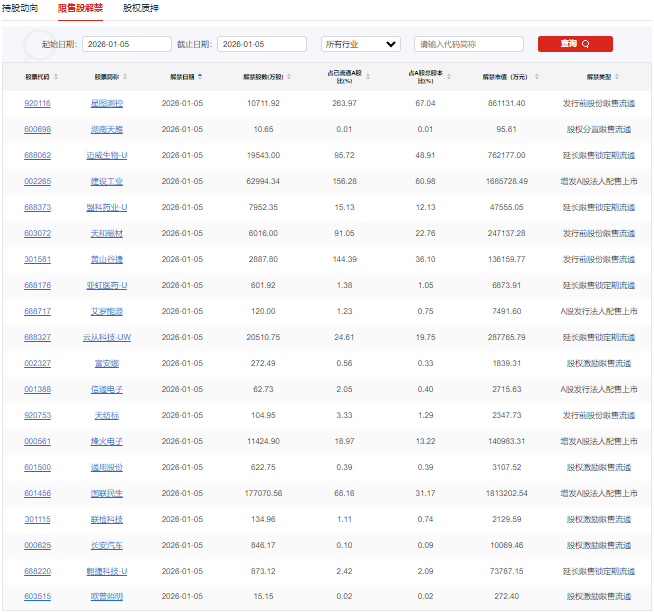The image size is (654, 612).
Task: Select the 限售股解禁 tab
Action: click(80, 8)
